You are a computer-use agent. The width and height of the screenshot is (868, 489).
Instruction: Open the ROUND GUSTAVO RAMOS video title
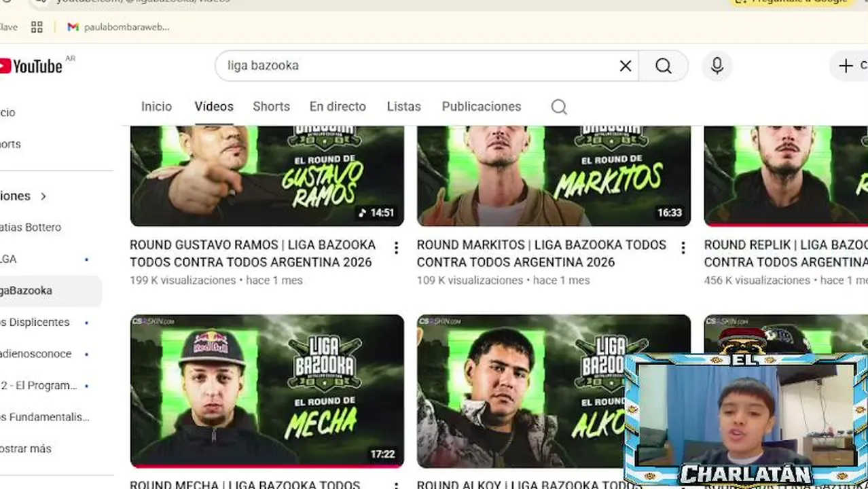click(253, 253)
